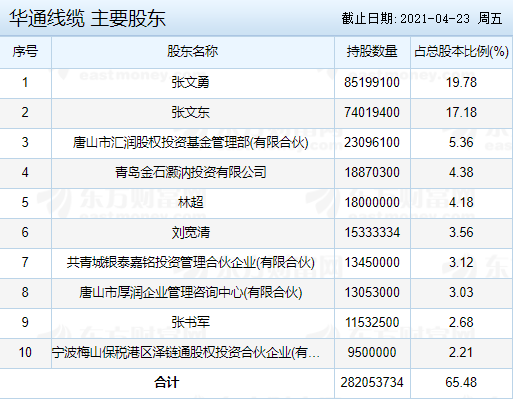513x402 pixels.
Task: Select 唐山市厚润企业管理咨询中心(有限合伙)
Action: 190,292
